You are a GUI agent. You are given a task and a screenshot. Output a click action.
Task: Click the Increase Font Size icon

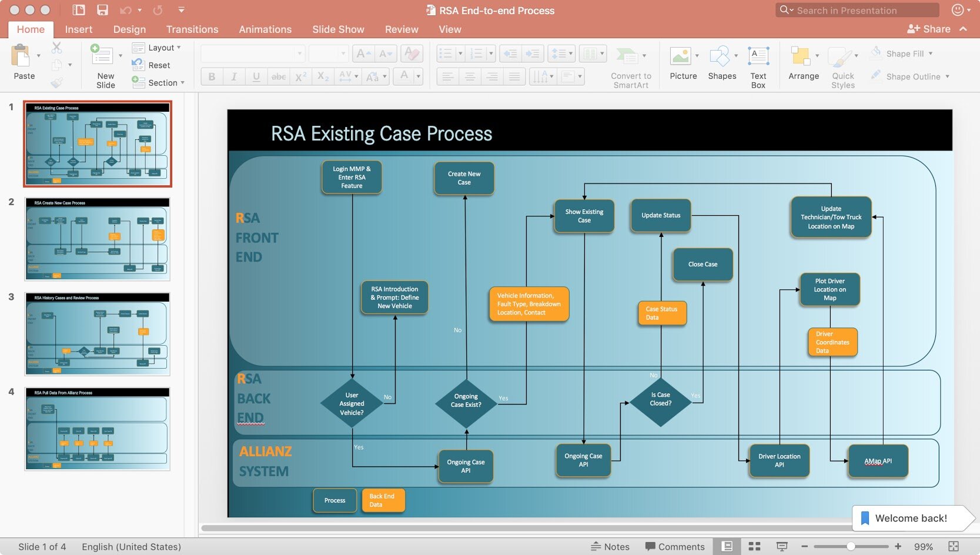[364, 54]
